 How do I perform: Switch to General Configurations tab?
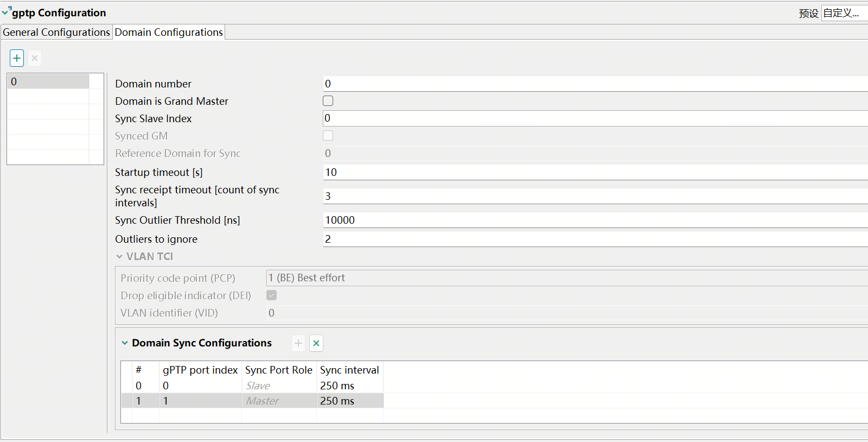coord(56,33)
